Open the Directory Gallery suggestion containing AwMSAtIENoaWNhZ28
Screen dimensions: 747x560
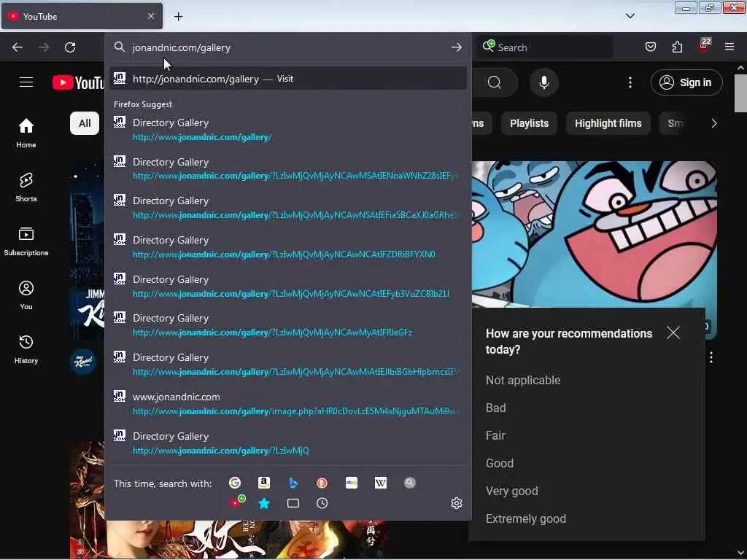[287, 168]
